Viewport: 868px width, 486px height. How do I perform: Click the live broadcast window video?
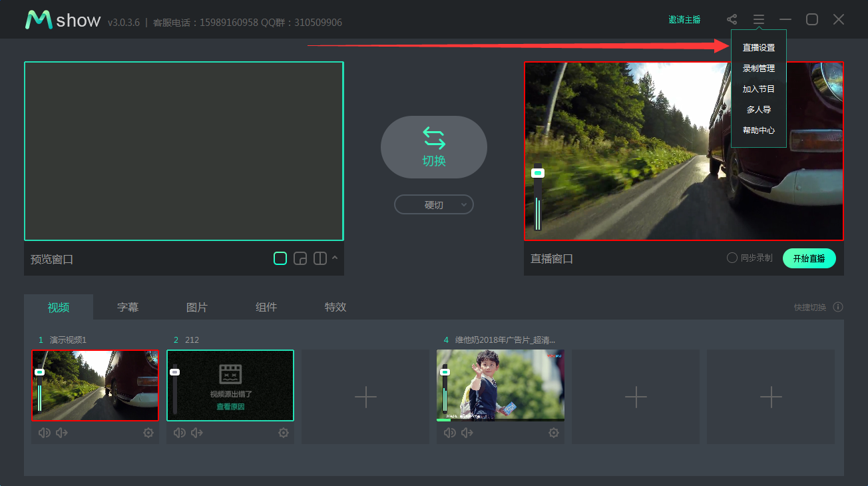click(684, 151)
